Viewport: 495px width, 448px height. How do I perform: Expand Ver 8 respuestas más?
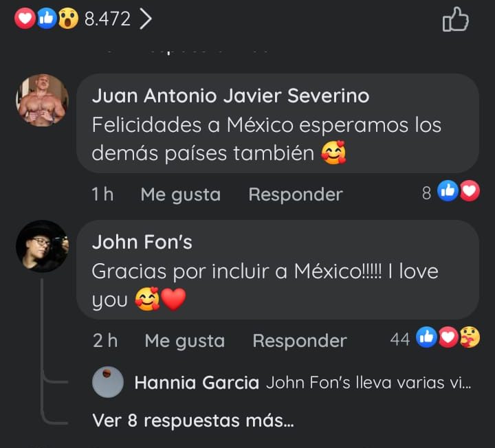pos(193,421)
